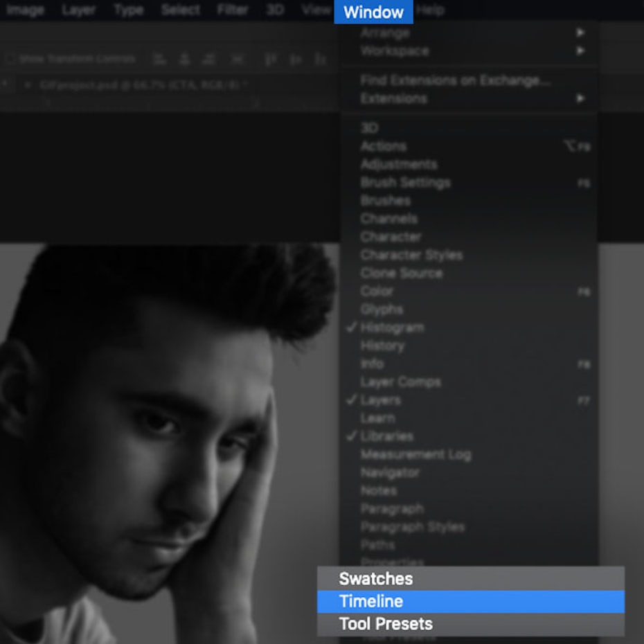Close the GIFproject.psd document tab
Screen dimensions: 644x644
tap(28, 85)
